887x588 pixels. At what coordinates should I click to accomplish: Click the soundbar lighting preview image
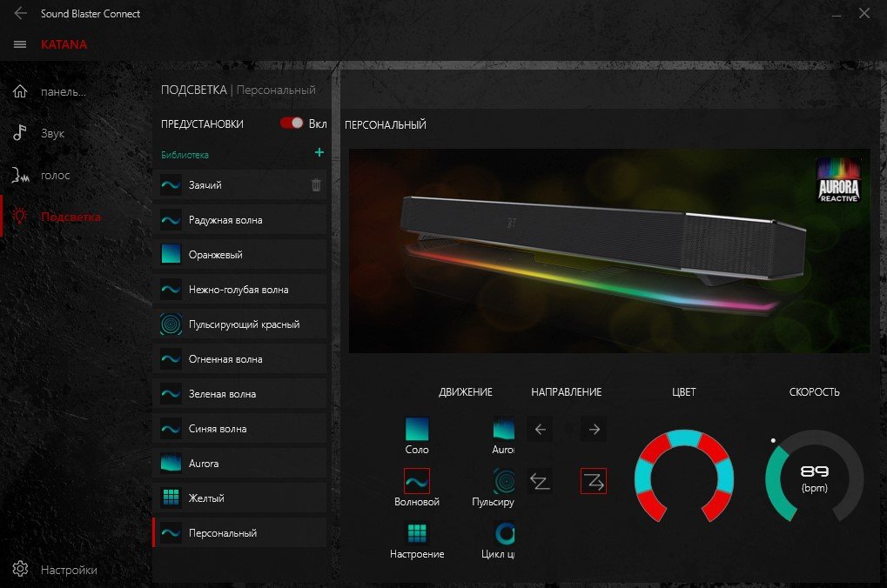click(609, 251)
